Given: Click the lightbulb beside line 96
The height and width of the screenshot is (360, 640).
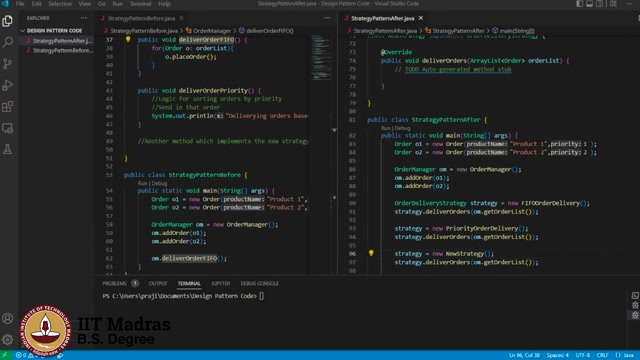Looking at the screenshot, I should [371, 253].
